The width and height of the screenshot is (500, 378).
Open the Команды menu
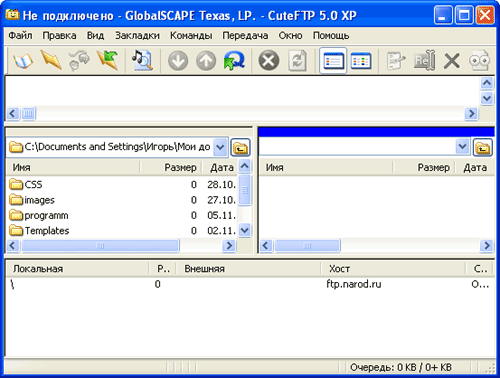pos(191,35)
